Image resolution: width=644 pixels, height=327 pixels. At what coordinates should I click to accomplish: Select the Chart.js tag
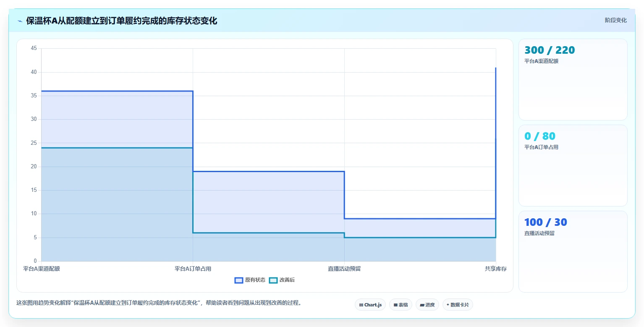click(370, 305)
